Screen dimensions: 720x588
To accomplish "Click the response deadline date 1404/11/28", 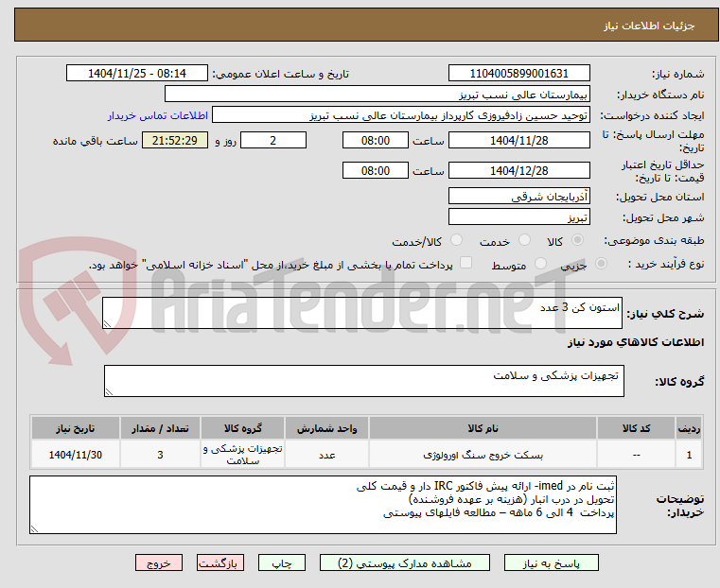I will (x=518, y=140).
